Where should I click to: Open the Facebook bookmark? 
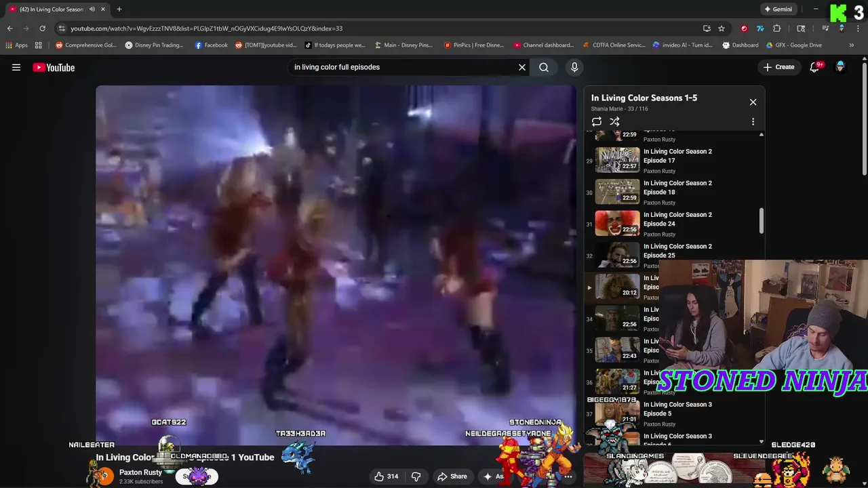click(211, 45)
